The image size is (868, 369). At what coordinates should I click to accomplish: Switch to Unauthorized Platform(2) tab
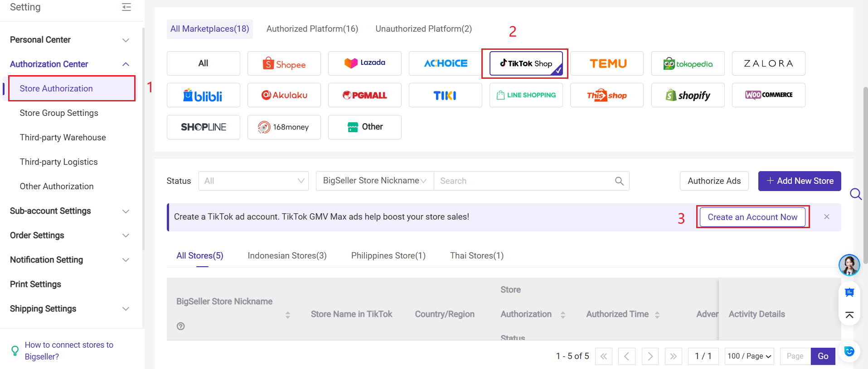point(424,29)
